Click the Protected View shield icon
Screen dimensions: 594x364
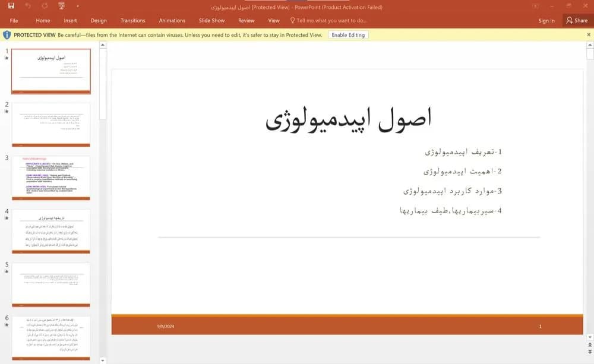pyautogui.click(x=7, y=35)
